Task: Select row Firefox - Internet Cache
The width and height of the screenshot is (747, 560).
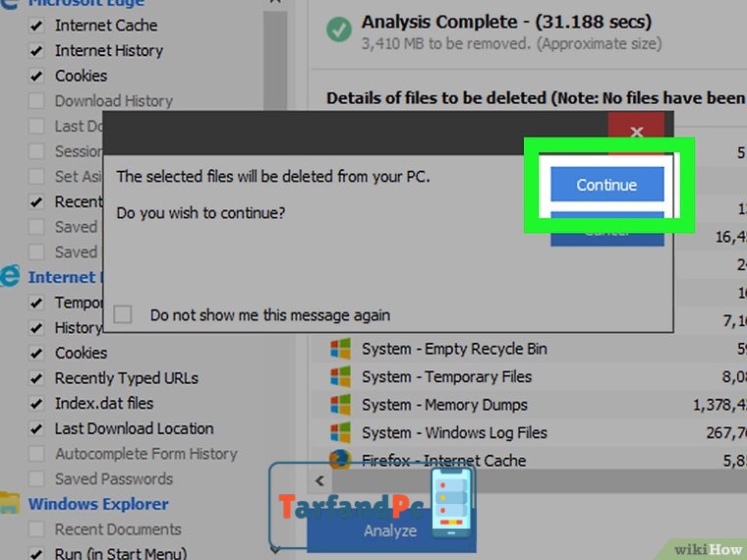Action: pos(529,459)
